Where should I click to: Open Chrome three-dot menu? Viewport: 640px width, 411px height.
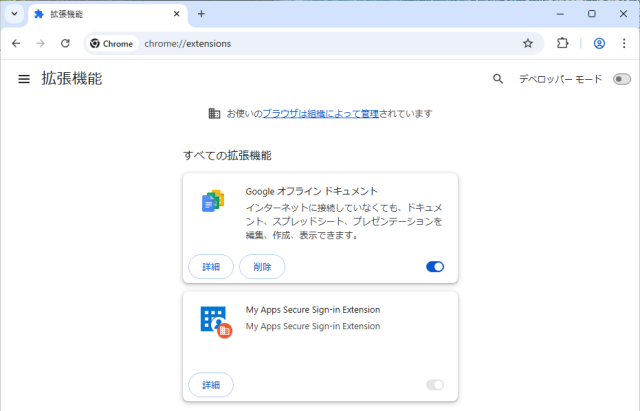625,43
